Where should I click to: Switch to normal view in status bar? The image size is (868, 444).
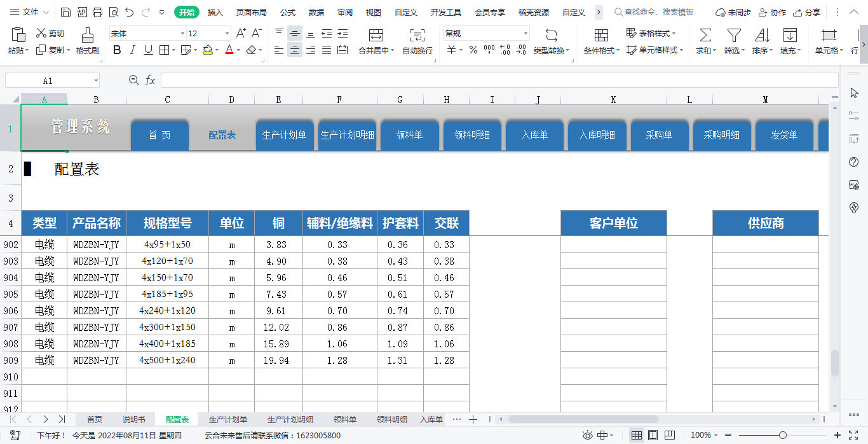pos(636,435)
